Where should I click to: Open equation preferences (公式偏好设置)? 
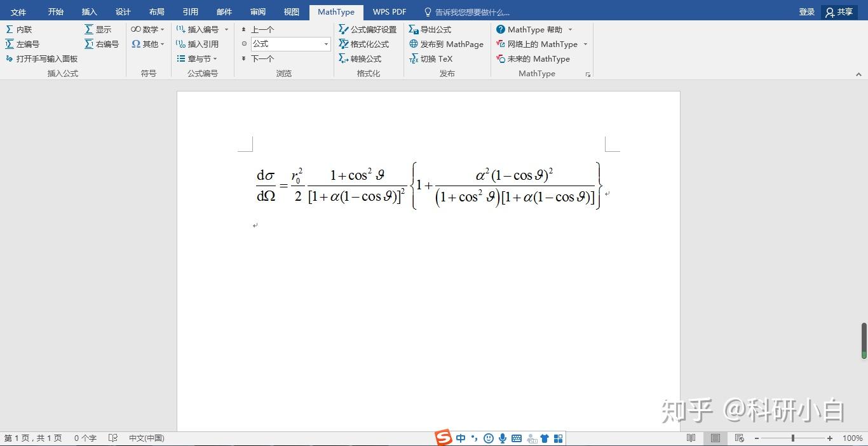click(367, 29)
